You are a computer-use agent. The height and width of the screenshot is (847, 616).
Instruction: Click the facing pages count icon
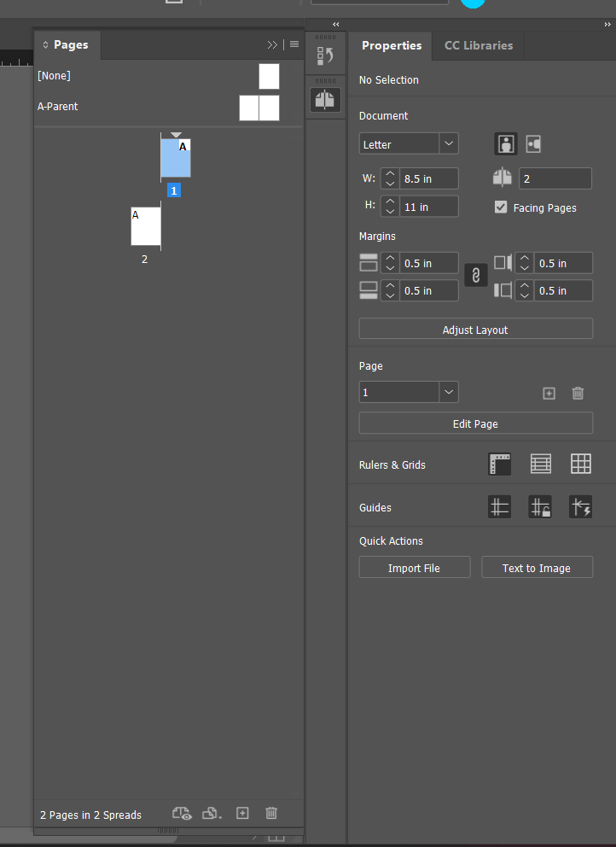coord(502,178)
